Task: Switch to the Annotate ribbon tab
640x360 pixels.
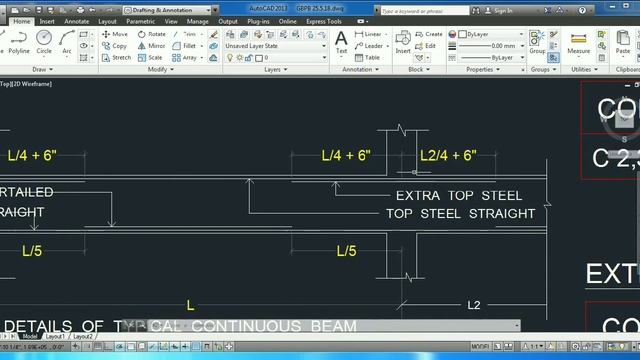Action: tap(77, 21)
